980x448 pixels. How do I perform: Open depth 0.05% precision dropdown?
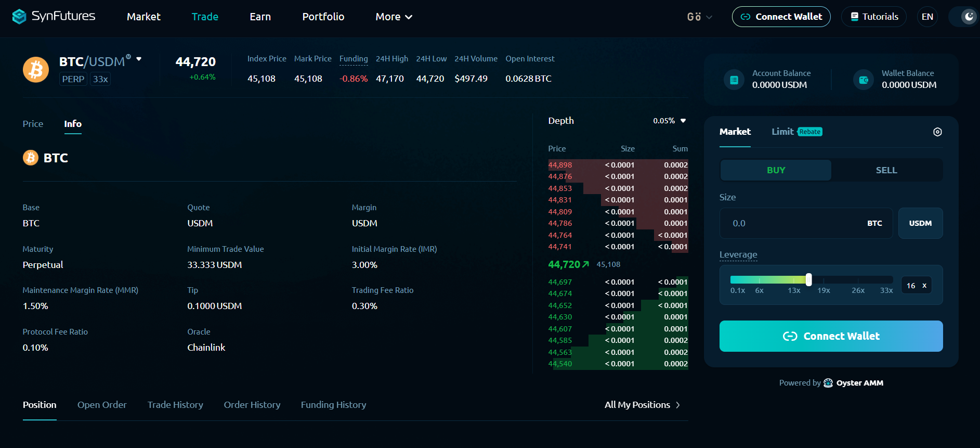pos(670,121)
